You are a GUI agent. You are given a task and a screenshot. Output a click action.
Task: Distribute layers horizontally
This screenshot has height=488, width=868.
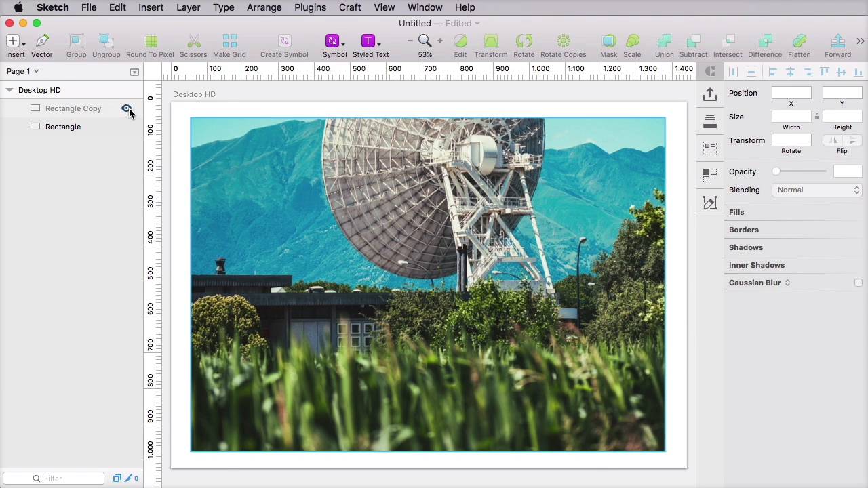[733, 72]
